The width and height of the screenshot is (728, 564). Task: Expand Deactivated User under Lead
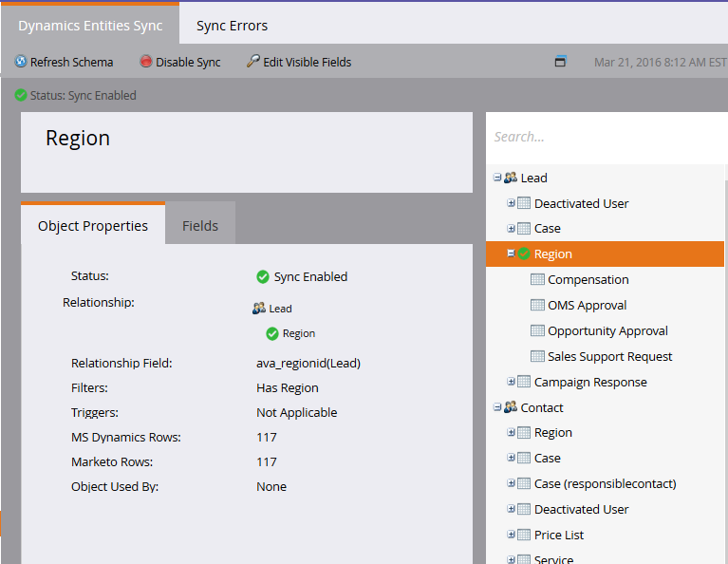(511, 203)
